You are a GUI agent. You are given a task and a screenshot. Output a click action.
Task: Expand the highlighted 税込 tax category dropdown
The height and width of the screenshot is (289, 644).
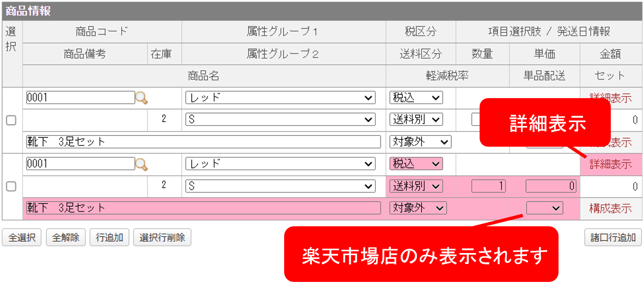tap(416, 164)
